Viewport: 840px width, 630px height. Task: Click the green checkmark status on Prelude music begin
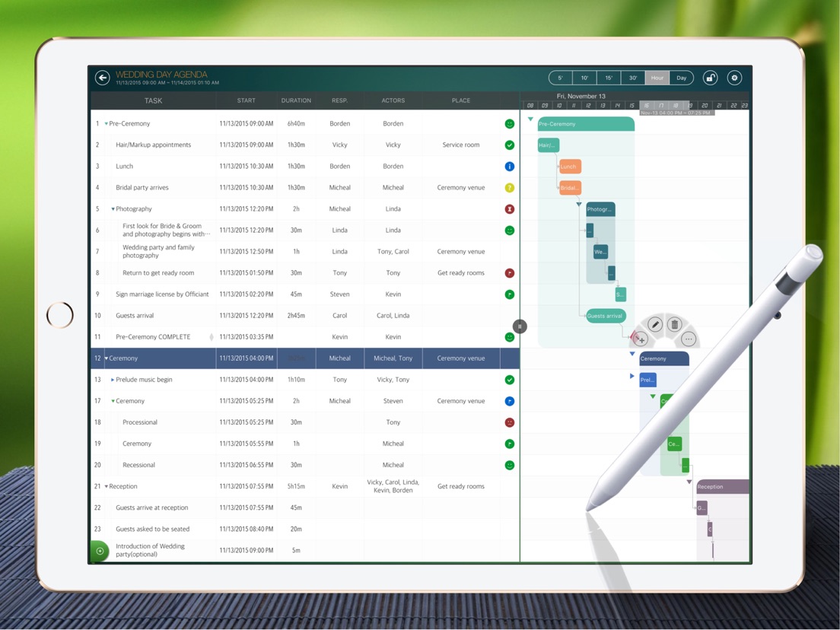tap(510, 380)
